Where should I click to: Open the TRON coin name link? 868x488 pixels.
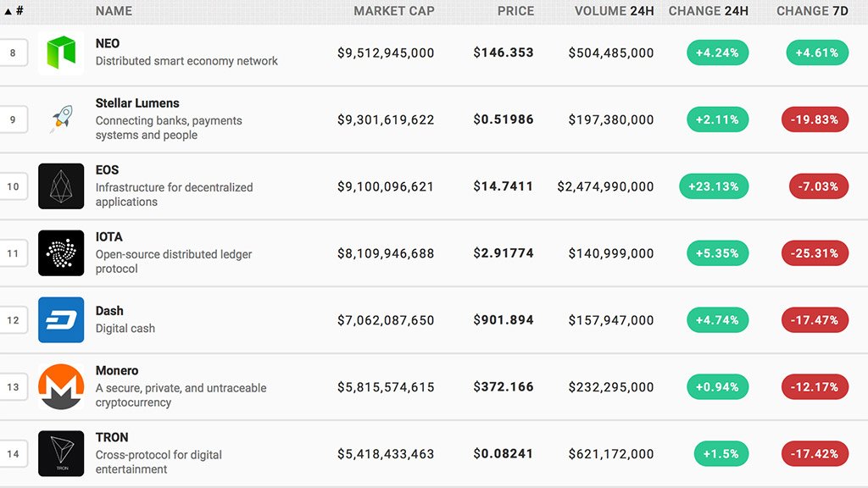coord(112,437)
